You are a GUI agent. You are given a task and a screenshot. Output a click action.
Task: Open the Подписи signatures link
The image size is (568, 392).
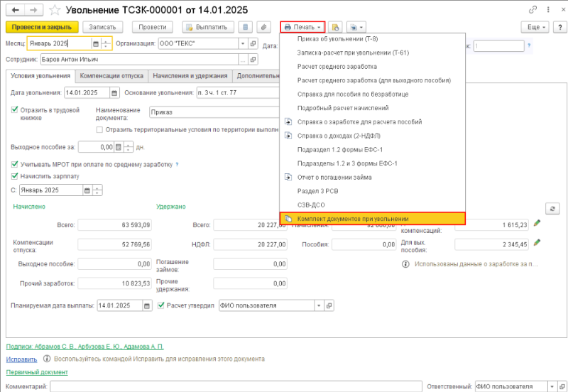[x=84, y=347]
